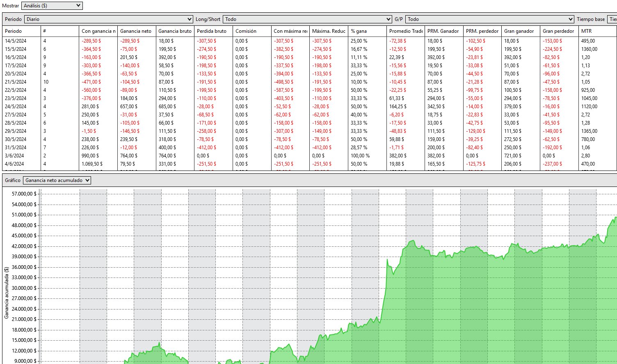Click the 'PRM. perdedor' column header
Viewport: 617px width, 364px height.
click(482, 31)
